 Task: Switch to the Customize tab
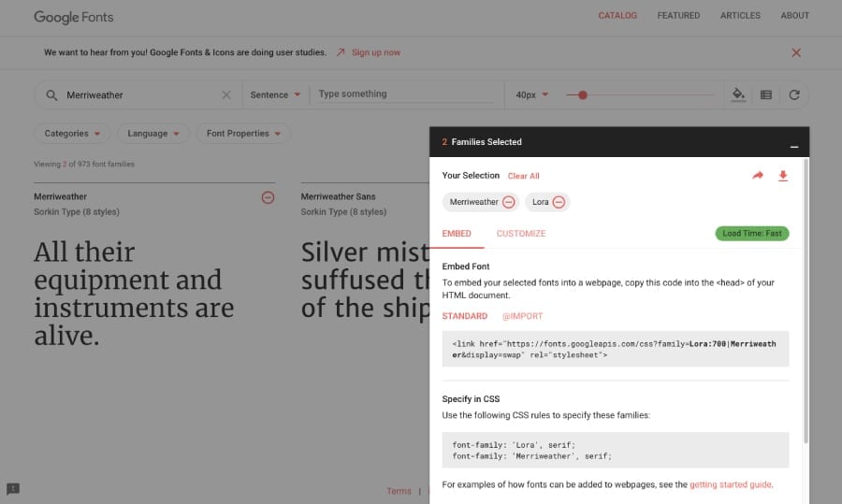520,234
